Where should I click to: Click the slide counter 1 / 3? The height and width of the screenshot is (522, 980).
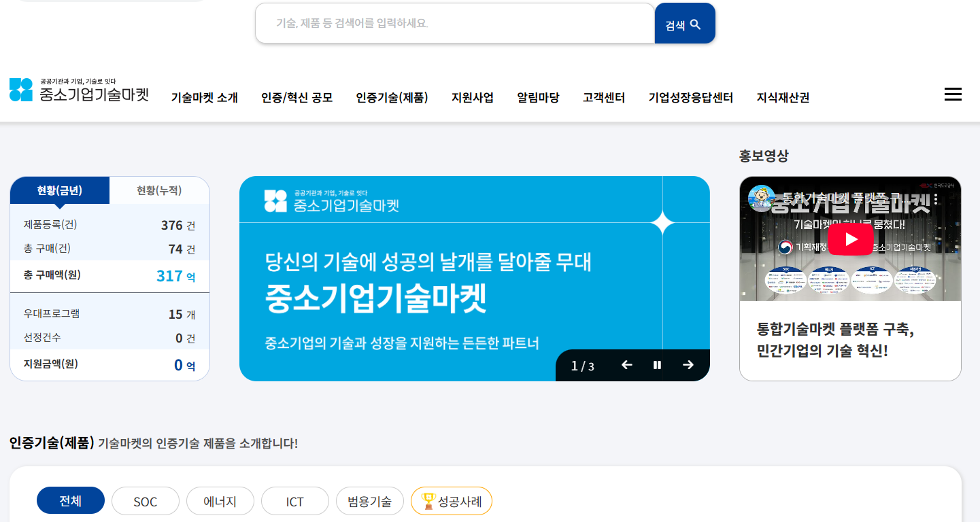point(583,366)
